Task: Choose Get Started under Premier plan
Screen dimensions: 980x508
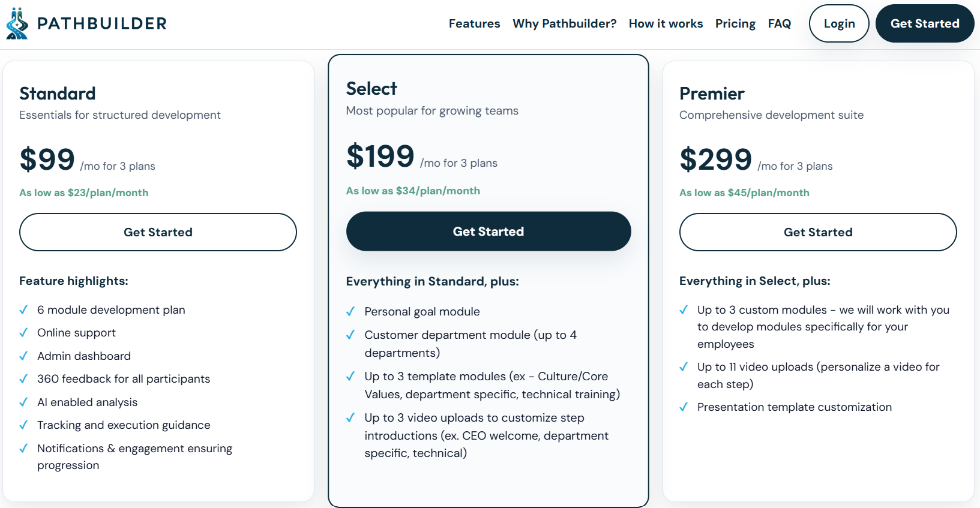Action: pos(818,232)
